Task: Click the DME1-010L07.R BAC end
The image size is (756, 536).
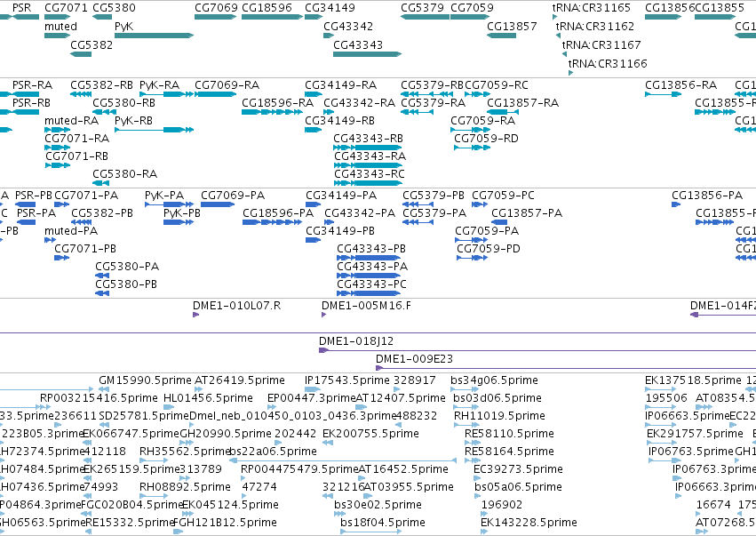Action: [x=195, y=315]
